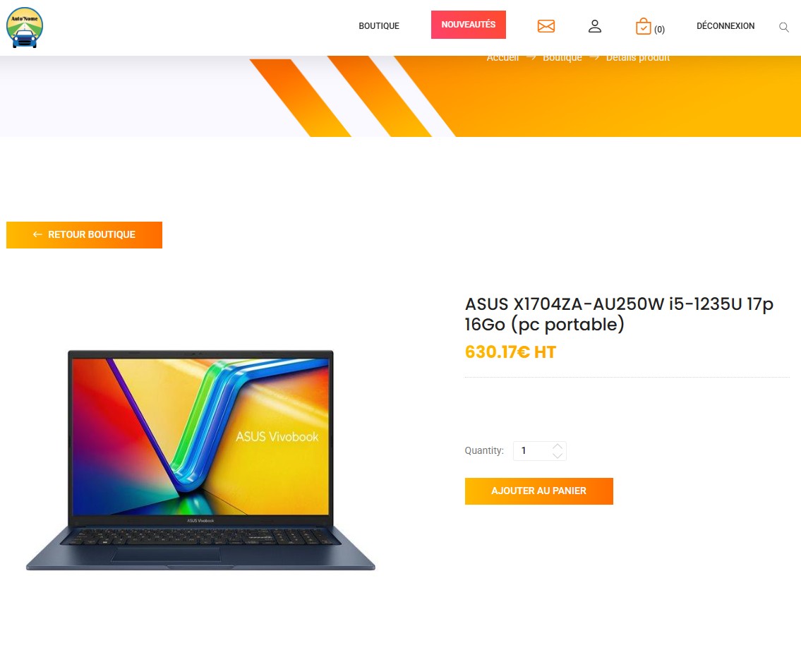Click DÉCONNEXION to log out
The image size is (801, 672).
tap(725, 25)
